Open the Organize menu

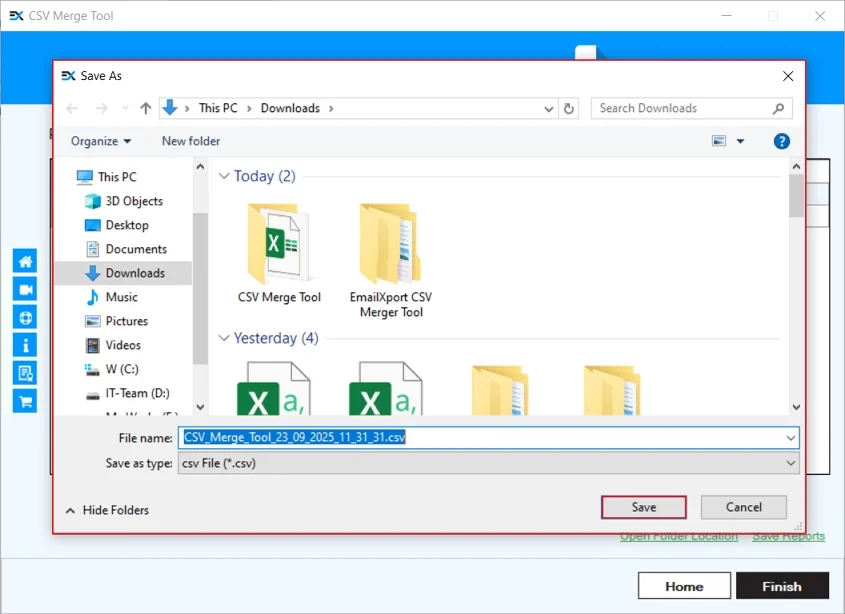[x=99, y=141]
